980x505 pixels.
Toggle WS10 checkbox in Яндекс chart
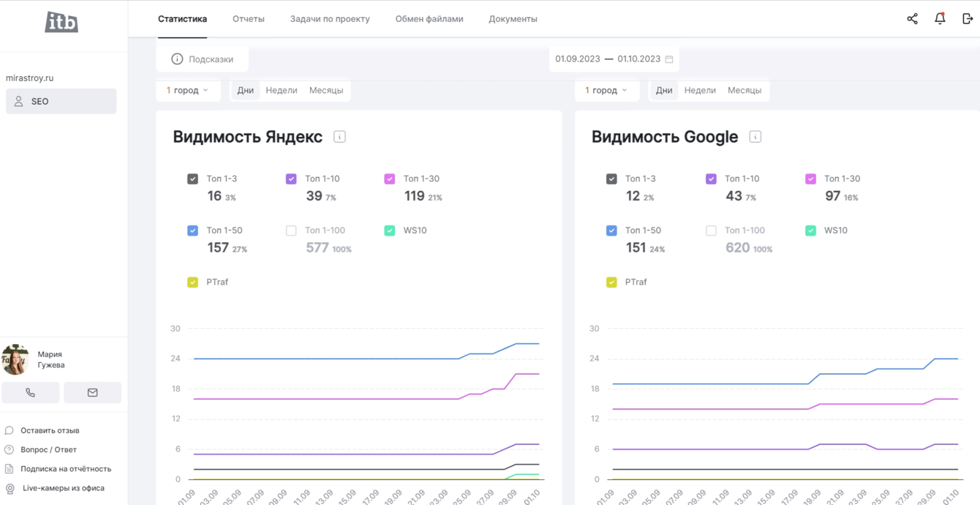[390, 231]
